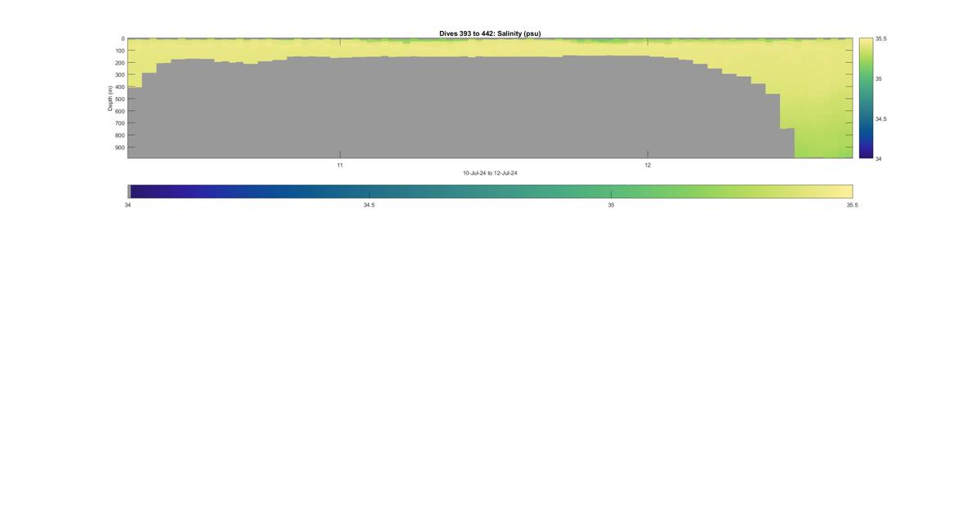Click the horizontal colorbar label '34'
The height and width of the screenshot is (508, 980).
click(127, 205)
